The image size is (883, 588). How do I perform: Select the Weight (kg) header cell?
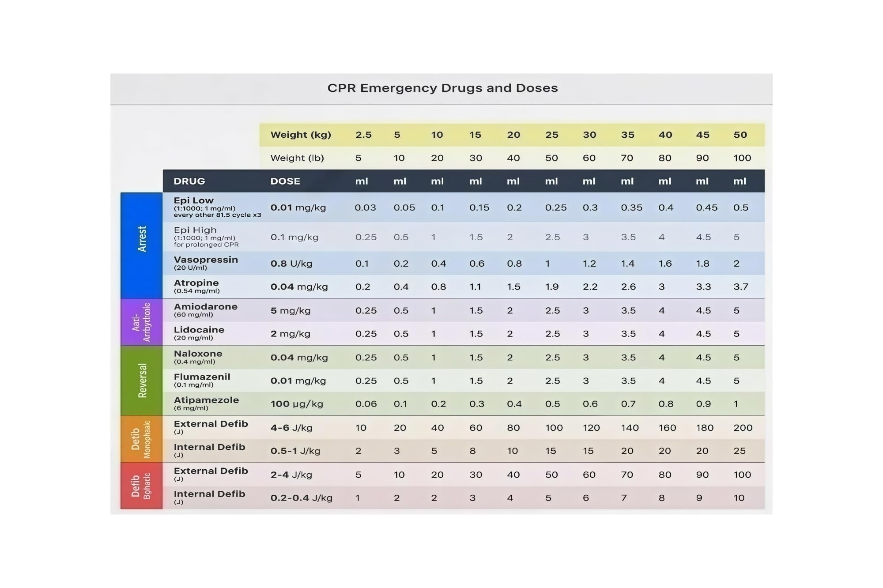coord(301,135)
